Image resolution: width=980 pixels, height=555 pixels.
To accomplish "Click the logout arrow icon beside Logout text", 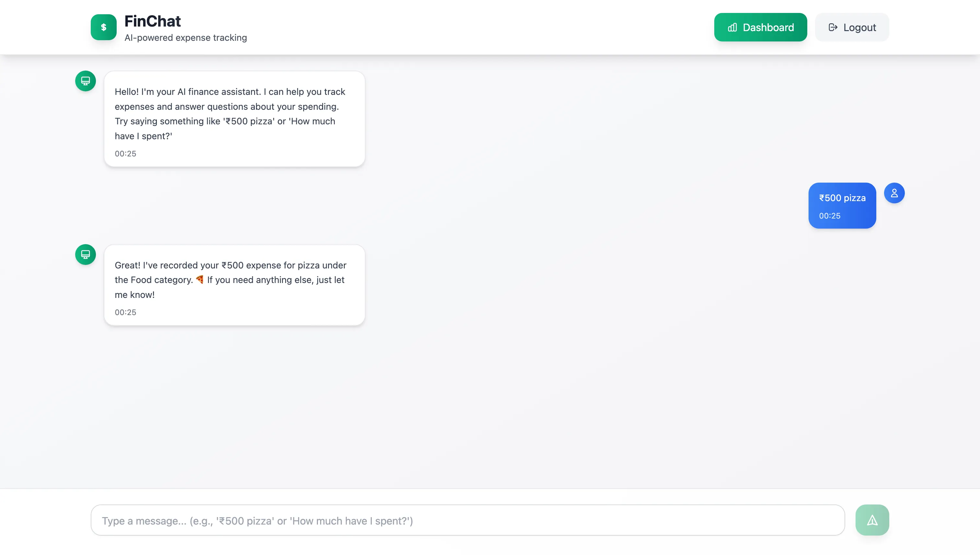I will (833, 27).
